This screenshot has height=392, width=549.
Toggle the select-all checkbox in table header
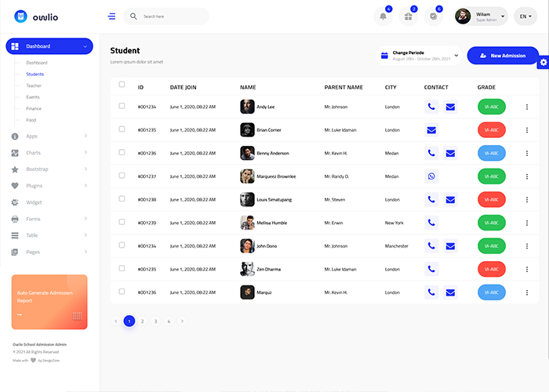click(122, 85)
